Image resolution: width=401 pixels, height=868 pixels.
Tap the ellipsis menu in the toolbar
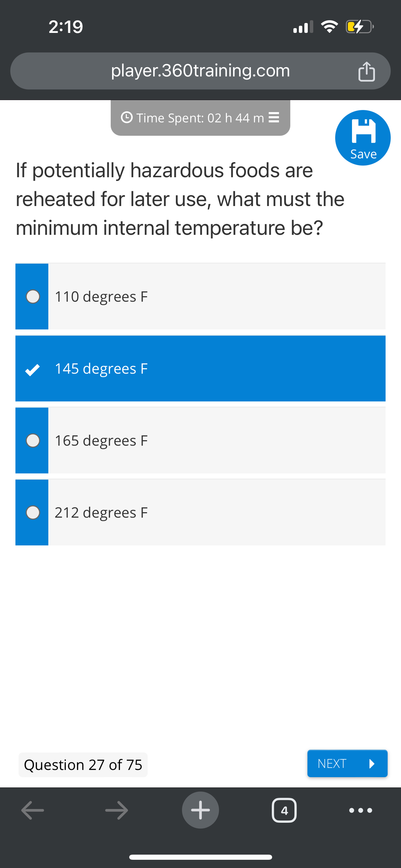(x=359, y=810)
